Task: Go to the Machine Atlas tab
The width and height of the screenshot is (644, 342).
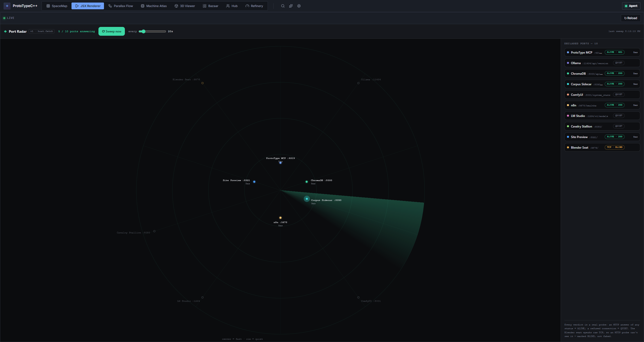Action: click(x=154, y=6)
